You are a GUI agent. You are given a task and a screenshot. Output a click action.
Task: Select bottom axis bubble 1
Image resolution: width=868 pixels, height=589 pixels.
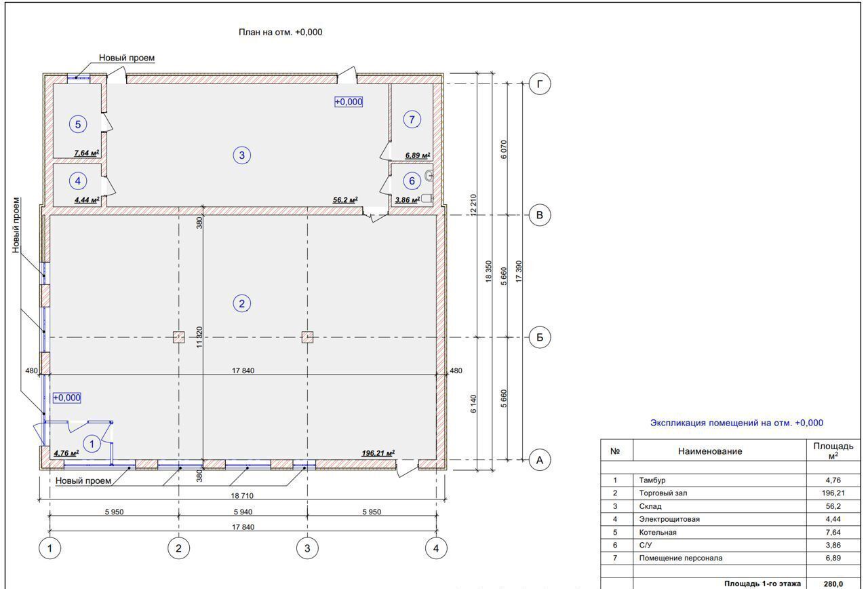click(50, 548)
